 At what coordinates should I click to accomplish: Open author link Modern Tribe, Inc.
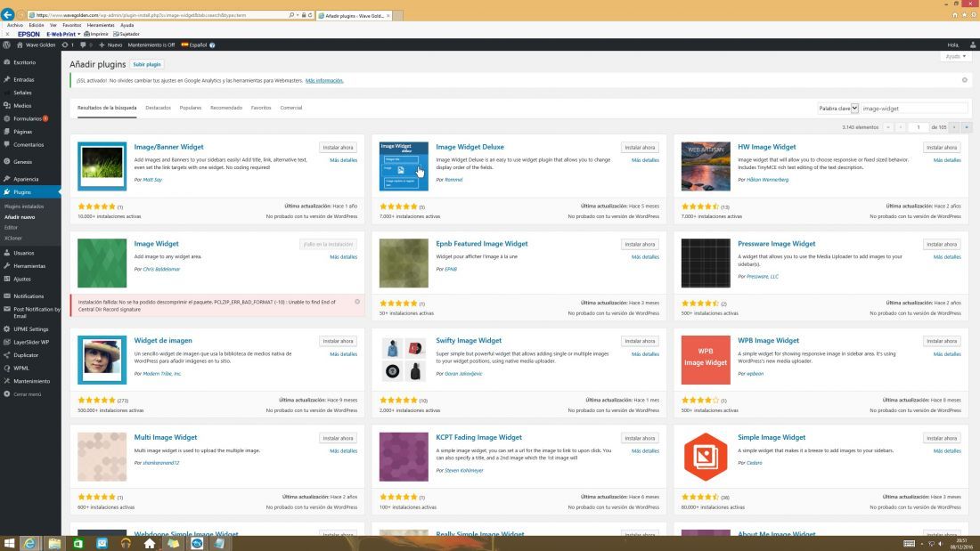pyautogui.click(x=162, y=374)
